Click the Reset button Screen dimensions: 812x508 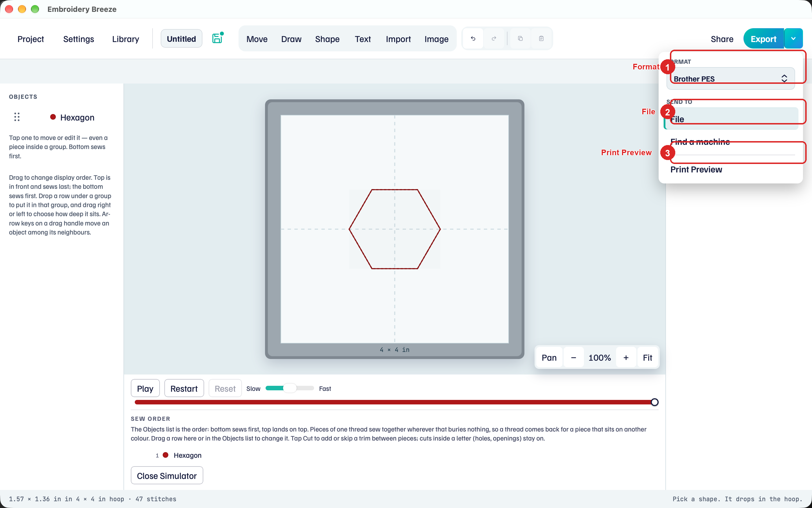point(225,388)
